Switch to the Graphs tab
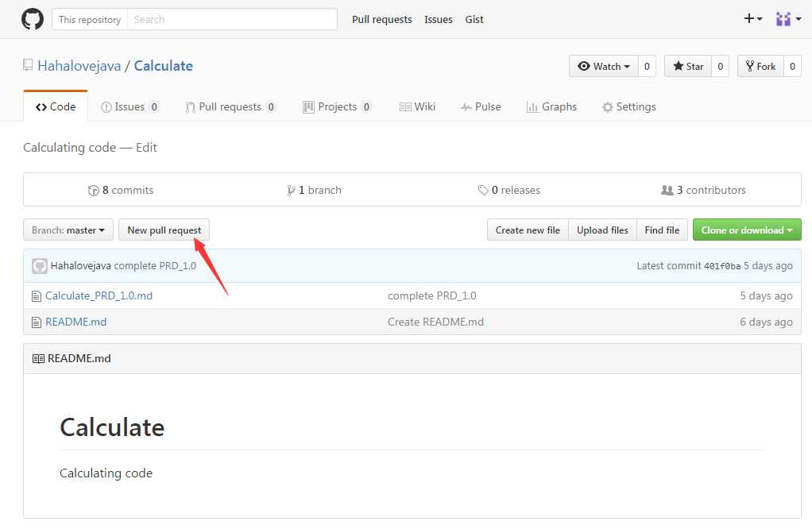The width and height of the screenshot is (812, 529). click(x=551, y=106)
